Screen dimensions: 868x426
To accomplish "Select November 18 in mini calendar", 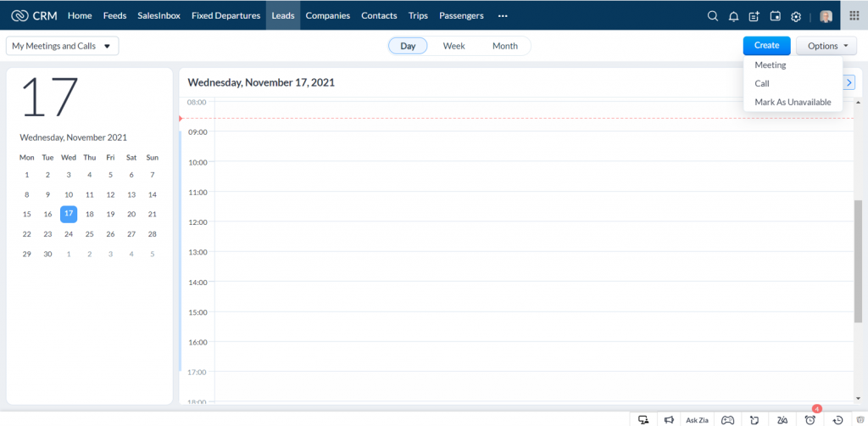I will pos(90,215).
